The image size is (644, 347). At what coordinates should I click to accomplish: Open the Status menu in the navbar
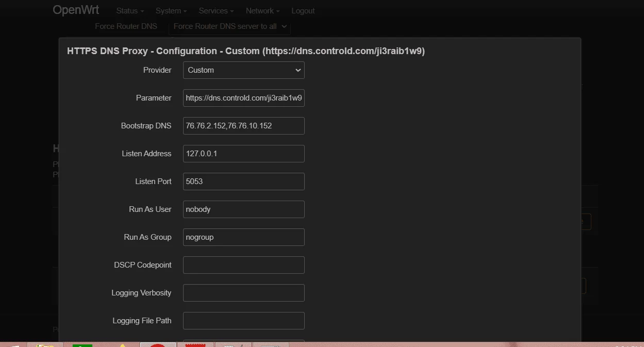(x=130, y=11)
